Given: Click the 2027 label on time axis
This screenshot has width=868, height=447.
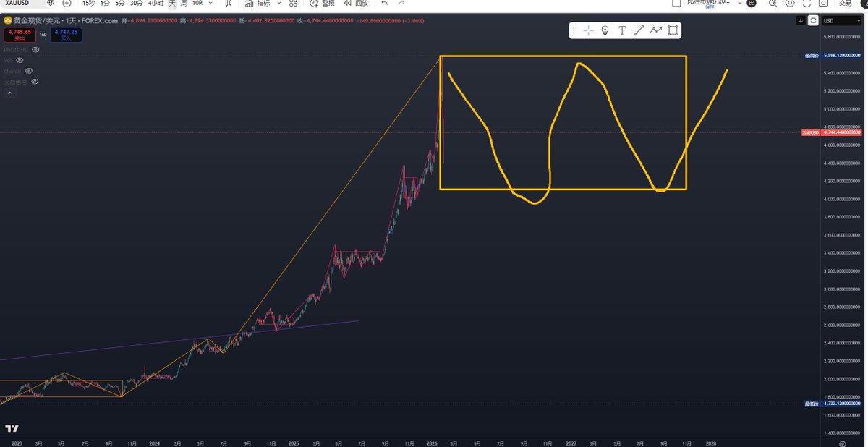Looking at the screenshot, I should tap(571, 442).
